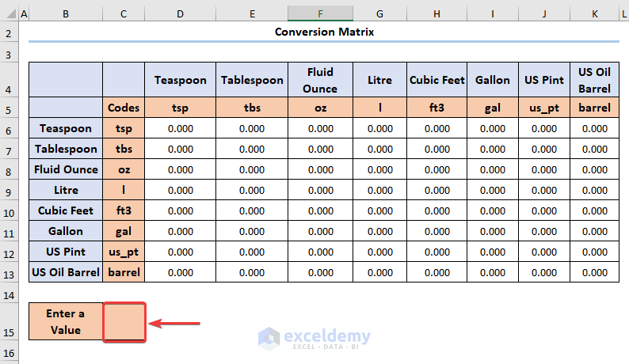The image size is (629, 364).
Task: Click the 'Cubic Feet' column heading cell
Action: (x=436, y=80)
